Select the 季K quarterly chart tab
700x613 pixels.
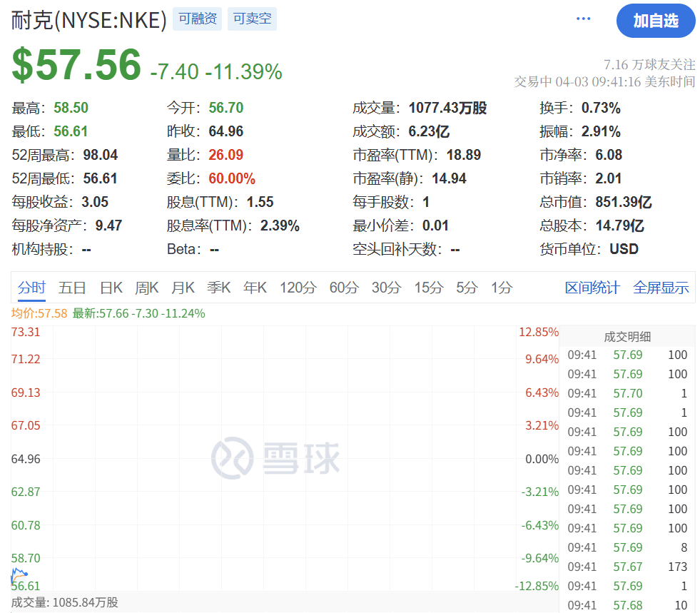point(219,287)
